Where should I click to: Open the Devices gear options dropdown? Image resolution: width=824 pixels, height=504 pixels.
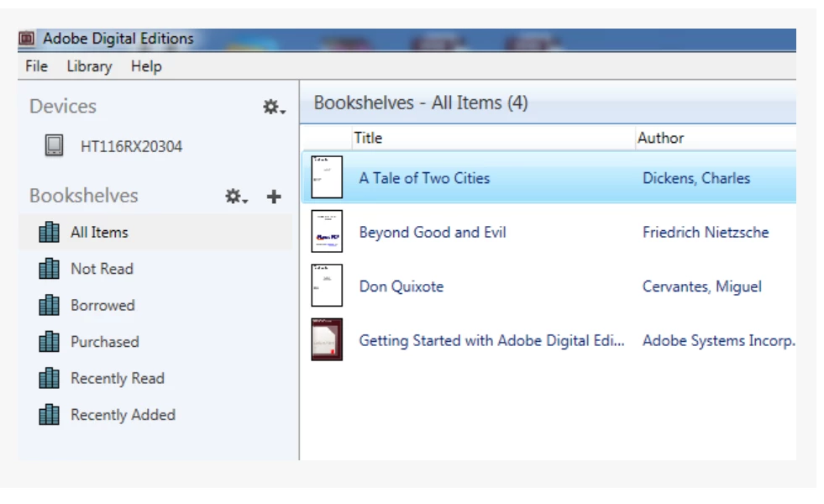[274, 107]
